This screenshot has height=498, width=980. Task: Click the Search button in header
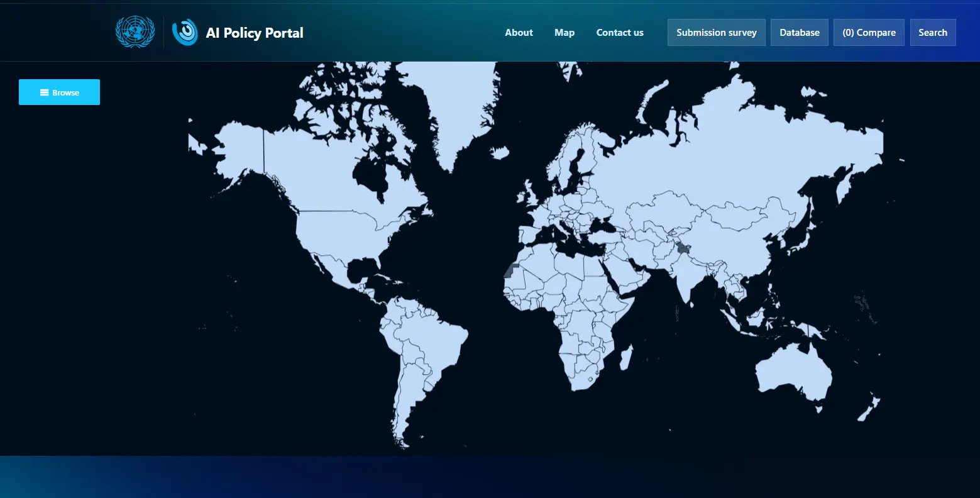pos(932,33)
